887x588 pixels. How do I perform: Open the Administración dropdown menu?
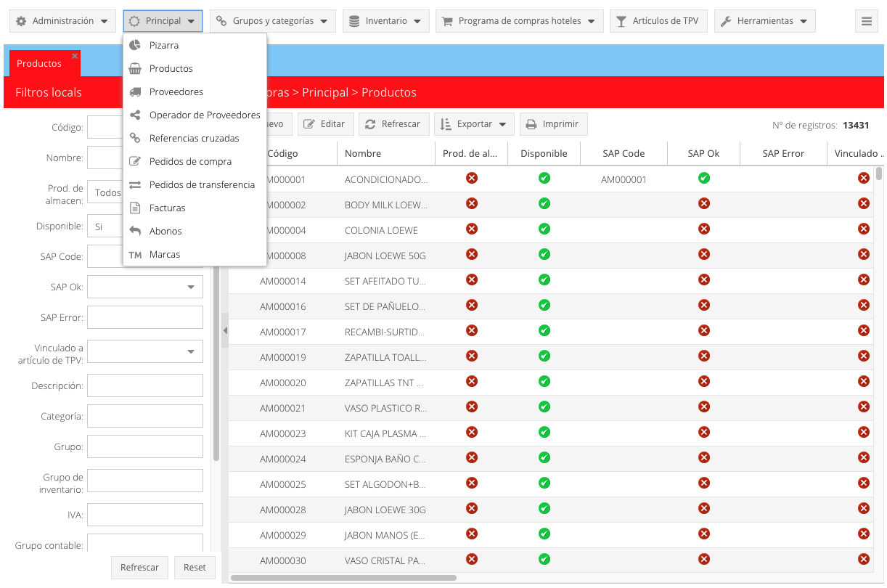pyautogui.click(x=63, y=21)
